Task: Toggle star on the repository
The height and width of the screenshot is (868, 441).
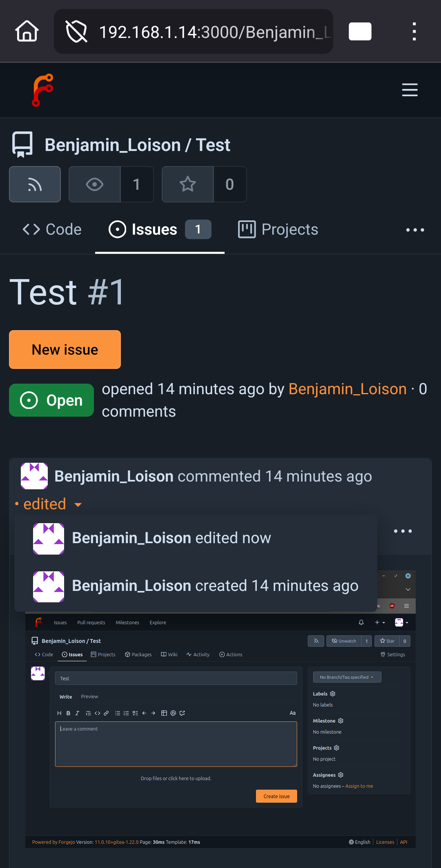Action: coord(188,184)
